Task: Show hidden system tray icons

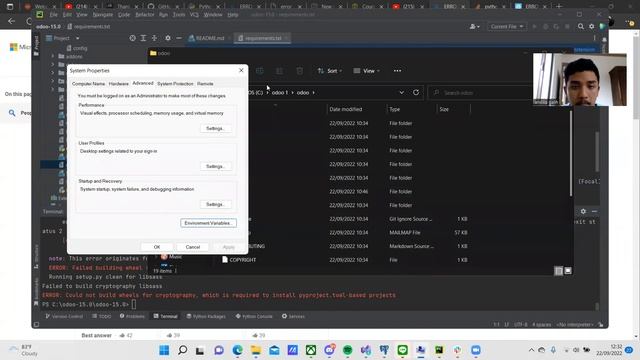Action: pos(531,350)
